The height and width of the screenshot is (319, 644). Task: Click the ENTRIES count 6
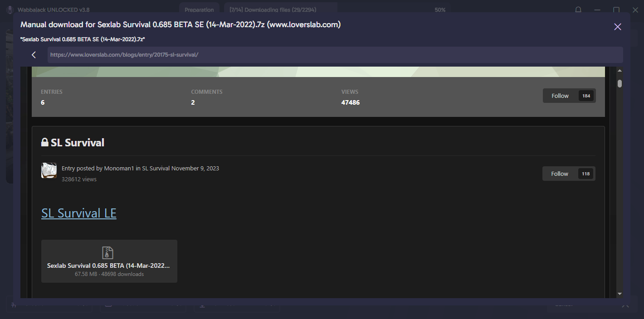click(x=43, y=102)
